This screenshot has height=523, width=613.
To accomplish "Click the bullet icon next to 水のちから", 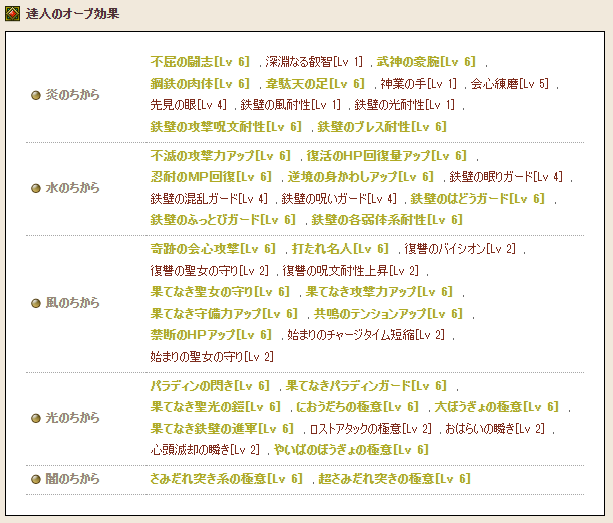I will pos(36,188).
